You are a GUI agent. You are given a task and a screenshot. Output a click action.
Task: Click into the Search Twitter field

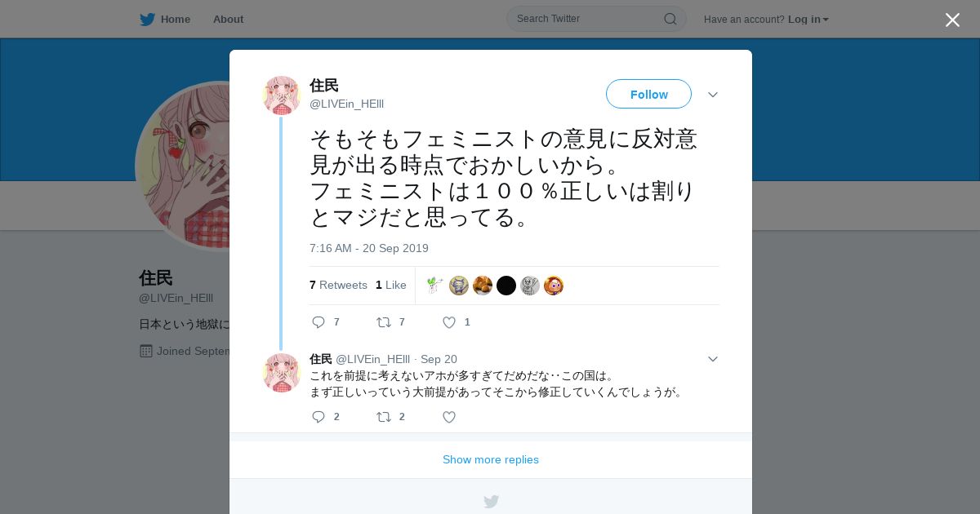(x=588, y=19)
